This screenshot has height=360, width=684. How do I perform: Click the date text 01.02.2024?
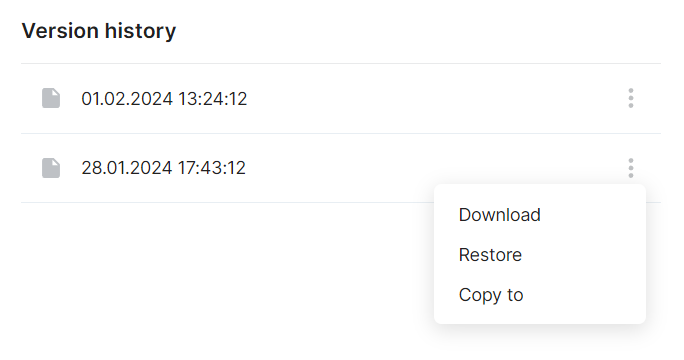point(127,99)
